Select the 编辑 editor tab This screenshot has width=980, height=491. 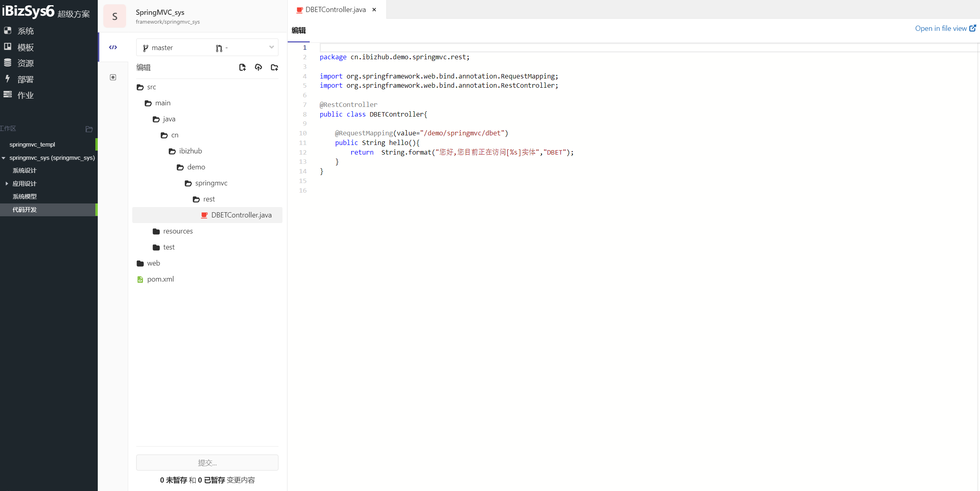[x=298, y=30]
